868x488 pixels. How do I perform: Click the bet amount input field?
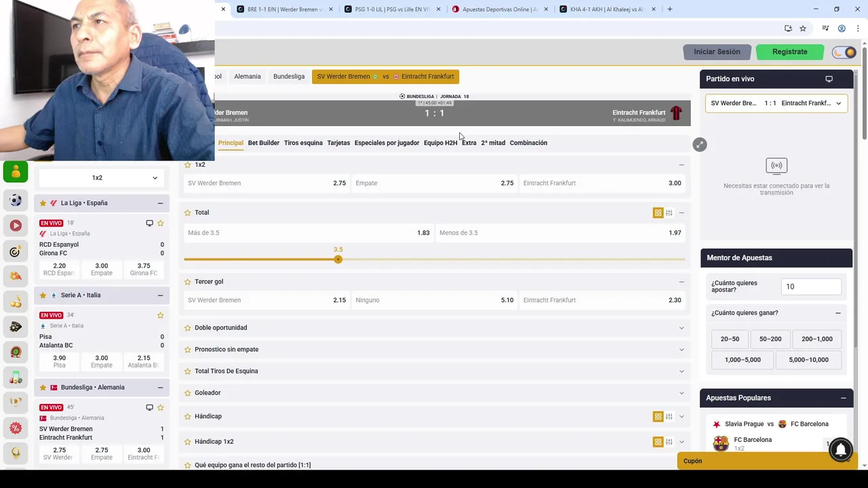(x=811, y=287)
